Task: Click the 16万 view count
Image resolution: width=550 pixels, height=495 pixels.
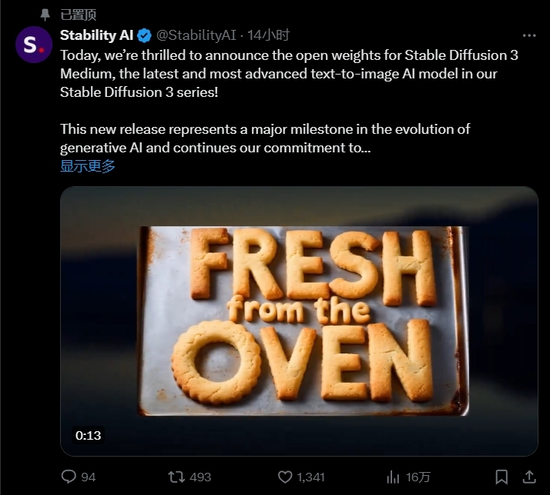Action: pos(418,477)
